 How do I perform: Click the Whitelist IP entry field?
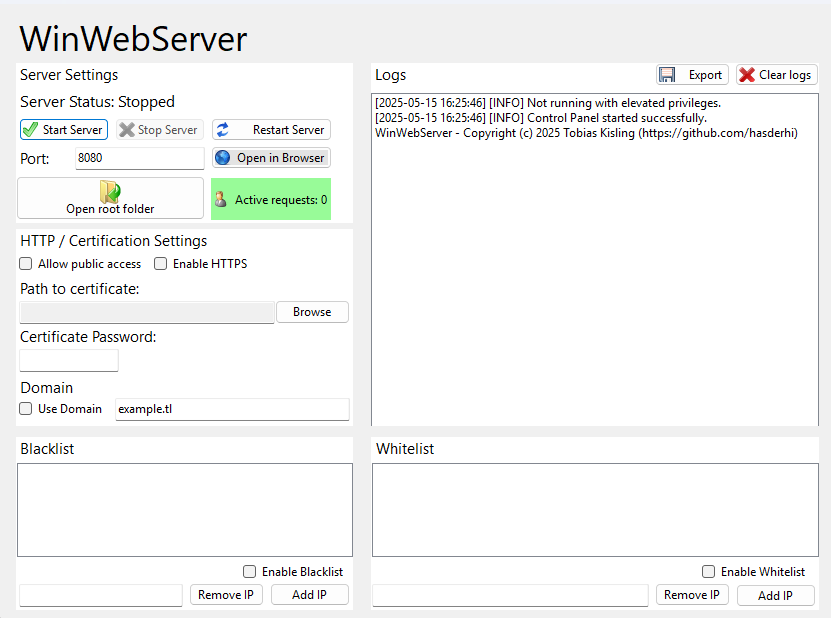(510, 595)
